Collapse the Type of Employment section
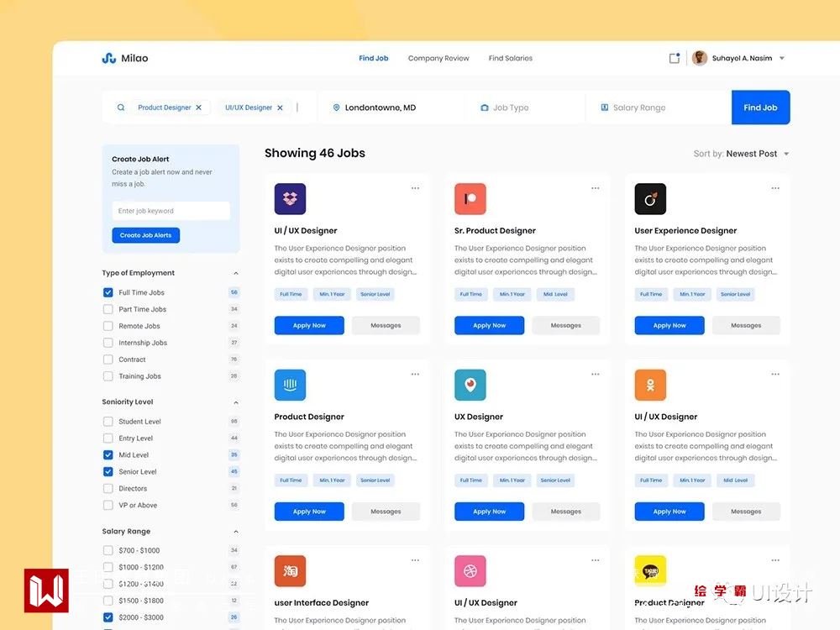This screenshot has width=840, height=630. pos(236,273)
